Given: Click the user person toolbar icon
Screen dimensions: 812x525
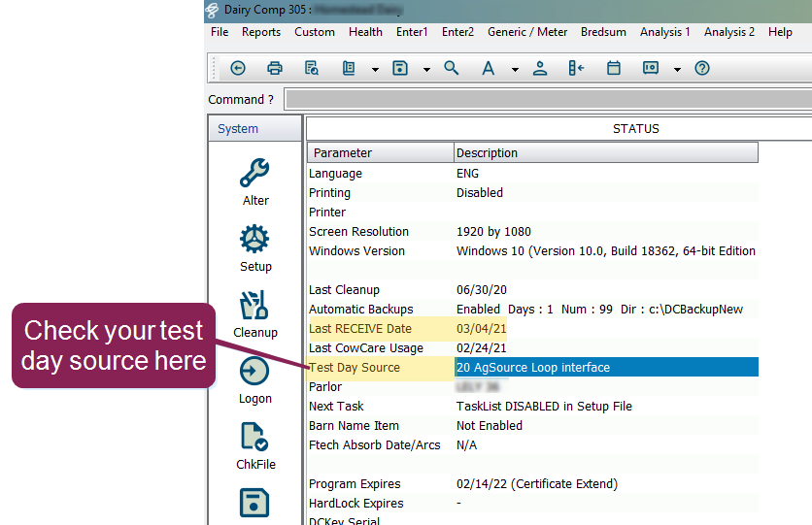Looking at the screenshot, I should pos(540,68).
